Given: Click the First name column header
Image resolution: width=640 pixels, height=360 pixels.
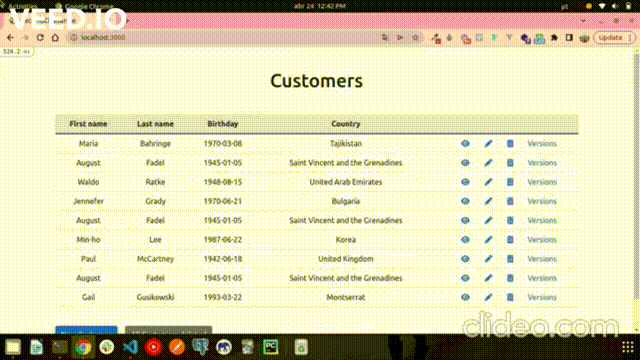Looking at the screenshot, I should tap(88, 124).
